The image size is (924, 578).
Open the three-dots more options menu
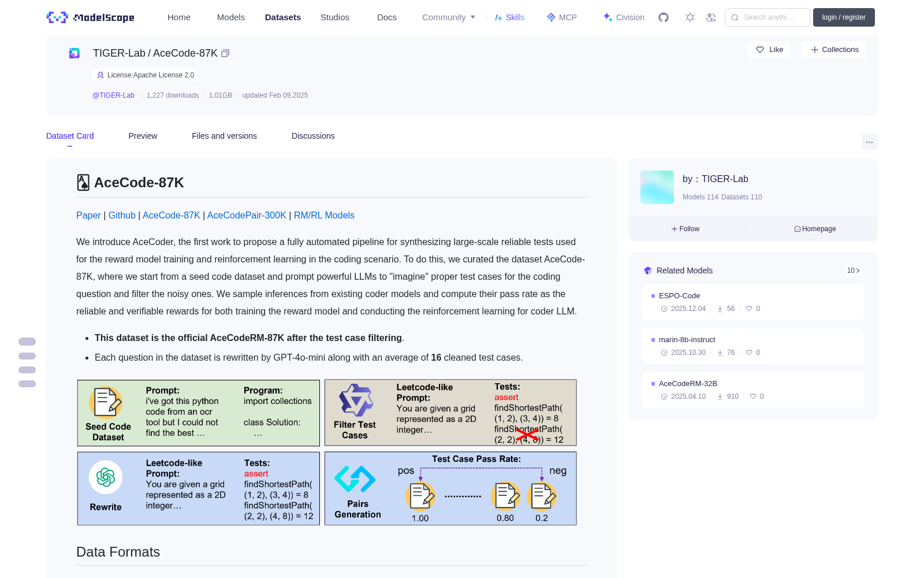[869, 142]
